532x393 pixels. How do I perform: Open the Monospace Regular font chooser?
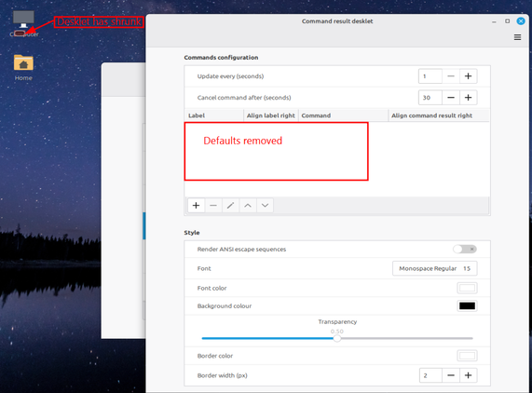pyautogui.click(x=434, y=268)
